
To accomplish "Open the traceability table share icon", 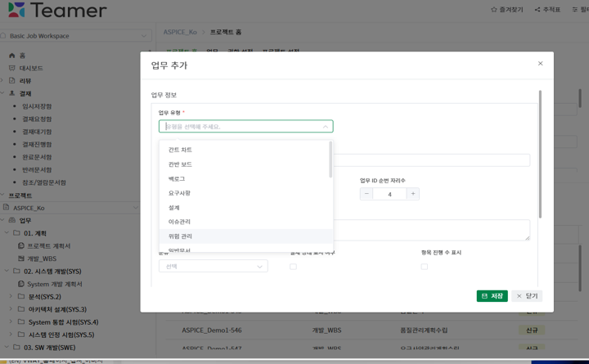I will tap(537, 9).
